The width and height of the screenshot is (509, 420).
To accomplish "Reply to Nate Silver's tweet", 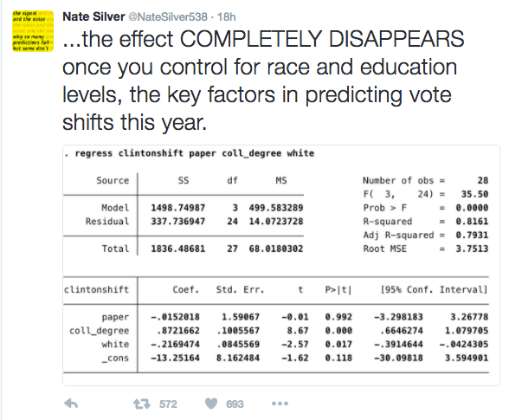I will tap(71, 404).
